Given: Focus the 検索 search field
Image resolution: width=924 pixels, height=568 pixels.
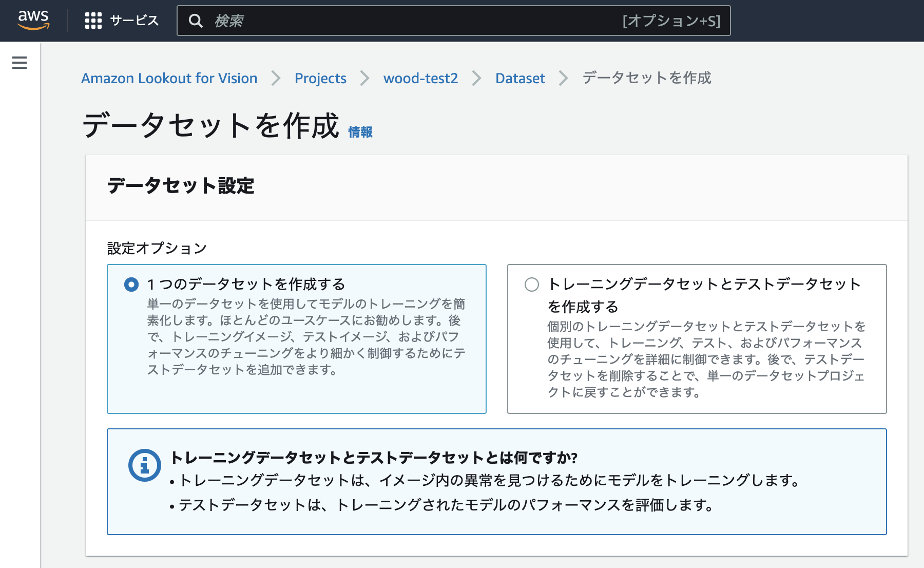Looking at the screenshot, I should (454, 21).
